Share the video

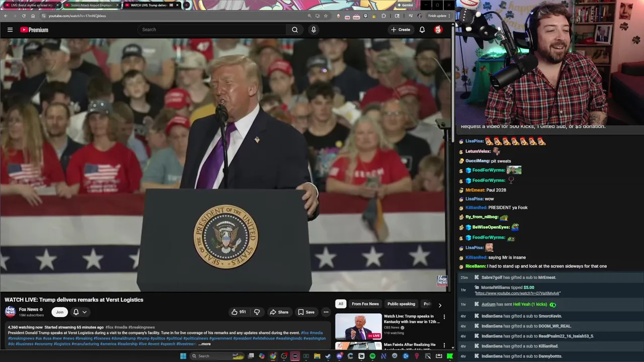279,312
